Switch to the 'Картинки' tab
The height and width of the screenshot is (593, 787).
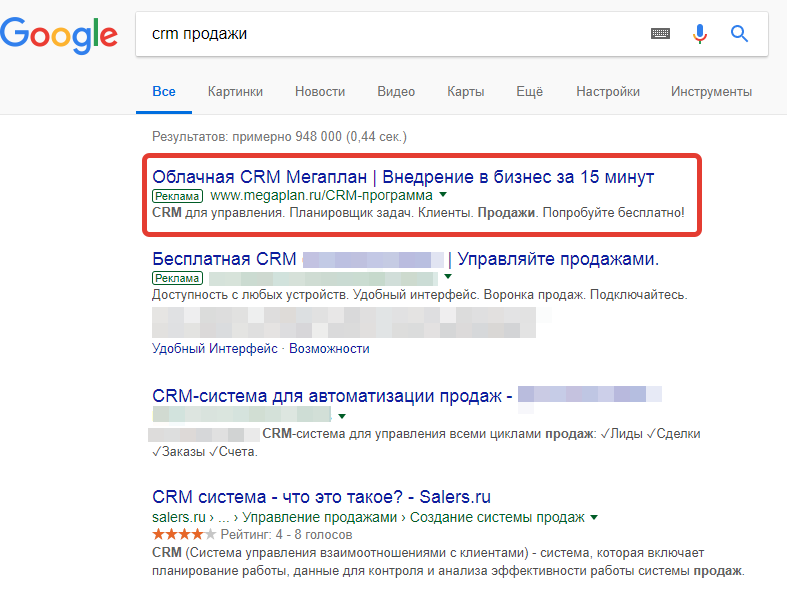(235, 92)
